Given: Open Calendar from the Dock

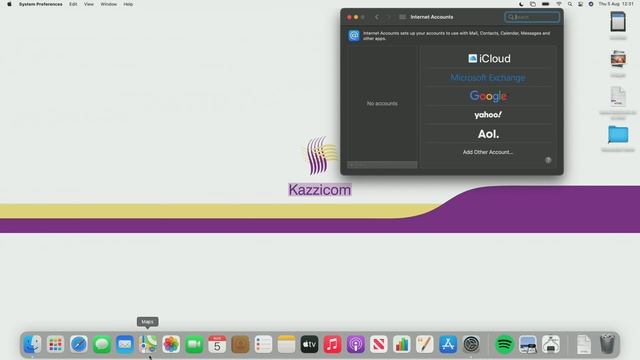Looking at the screenshot, I should (217, 344).
